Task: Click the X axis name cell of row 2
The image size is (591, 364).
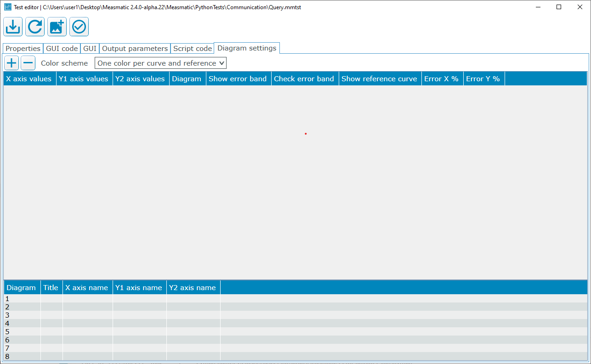Action: click(x=88, y=307)
